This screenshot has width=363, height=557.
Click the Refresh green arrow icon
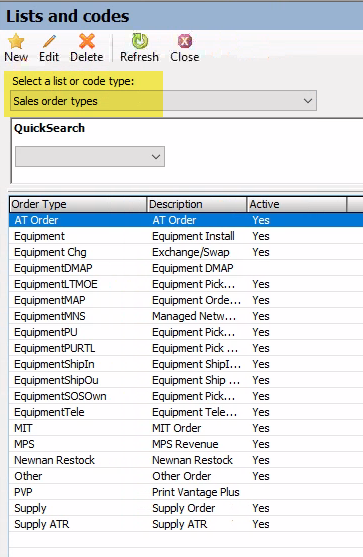140,41
